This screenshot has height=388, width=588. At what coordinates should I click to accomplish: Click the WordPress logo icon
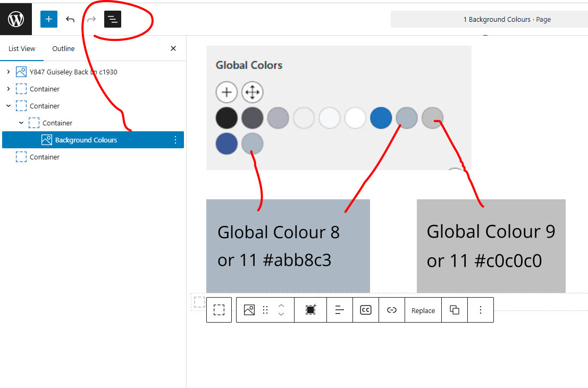[16, 19]
